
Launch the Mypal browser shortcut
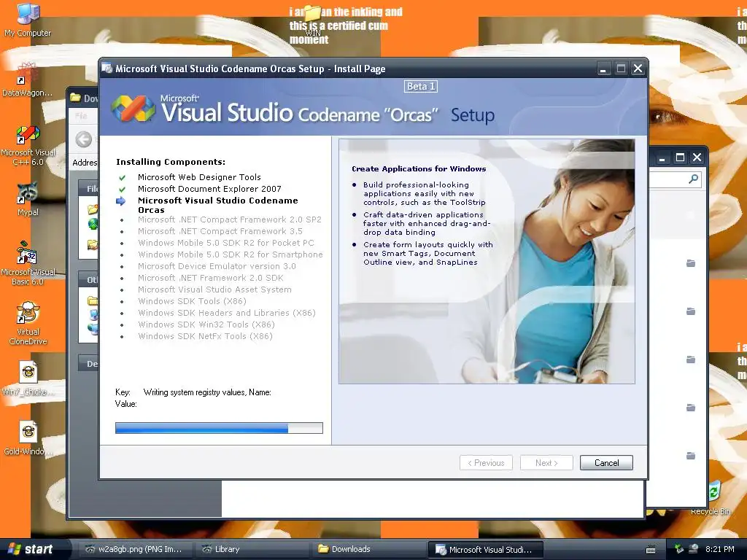point(28,199)
